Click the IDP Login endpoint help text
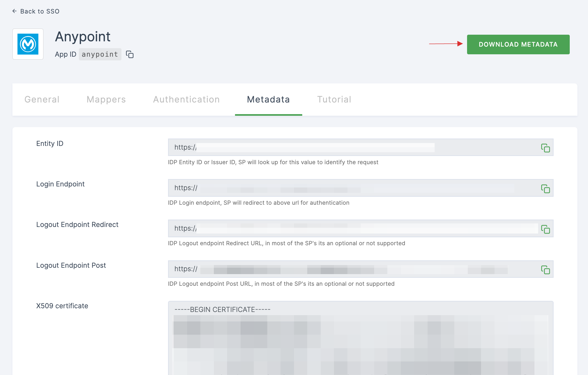This screenshot has width=588, height=375. coord(259,203)
